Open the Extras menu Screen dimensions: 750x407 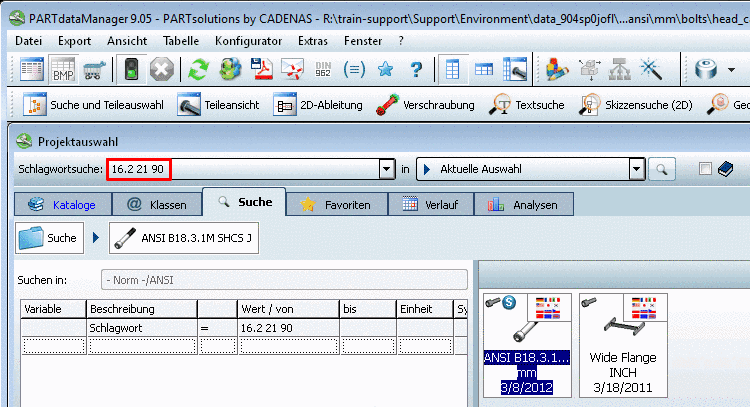click(x=313, y=41)
